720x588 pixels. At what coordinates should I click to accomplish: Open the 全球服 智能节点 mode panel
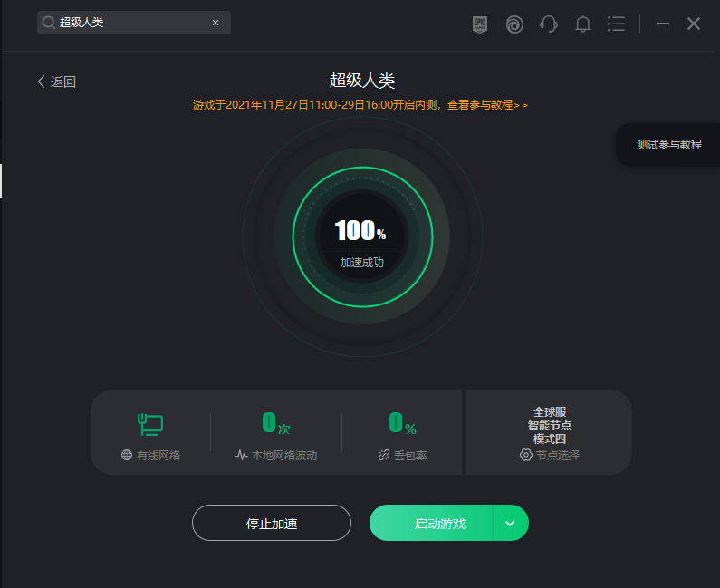pos(549,432)
